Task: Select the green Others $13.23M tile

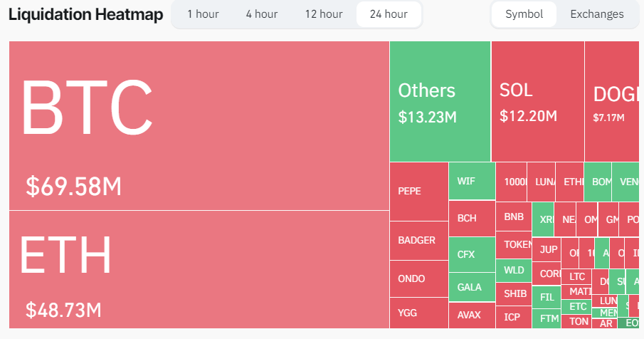Action: [440, 101]
